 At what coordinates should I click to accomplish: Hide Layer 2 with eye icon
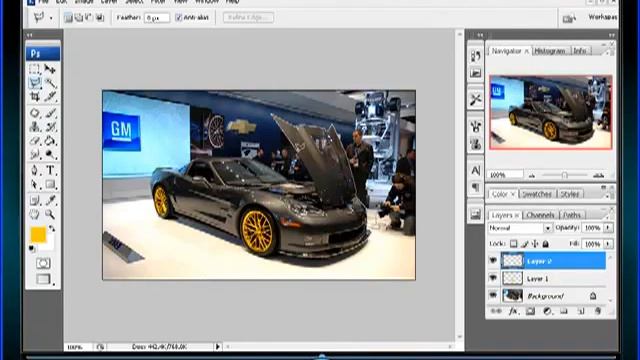493,260
